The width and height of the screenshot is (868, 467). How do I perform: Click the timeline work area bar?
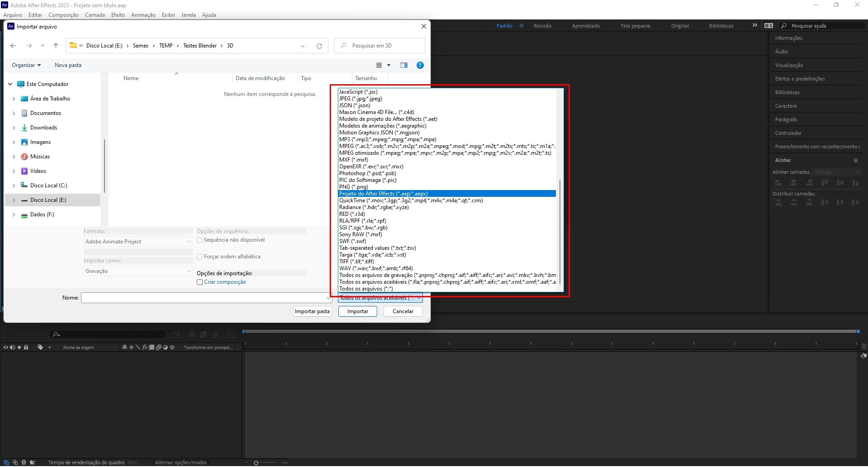coord(551,331)
